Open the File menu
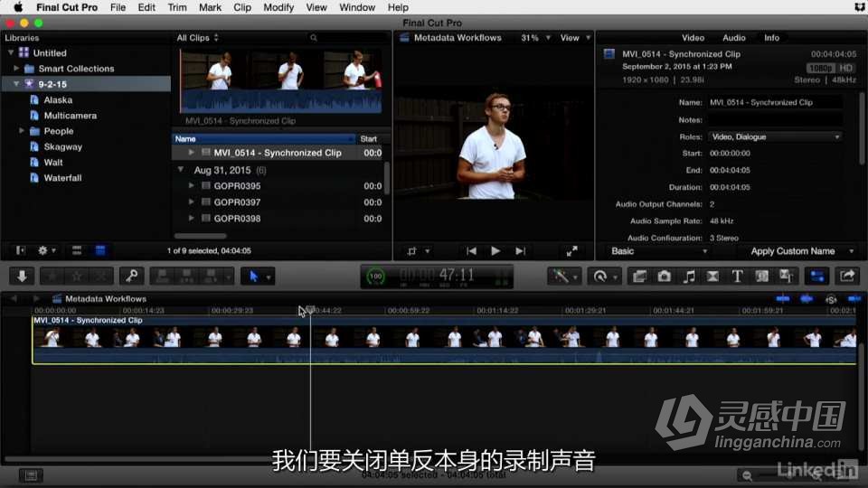This screenshot has width=868, height=488. pos(118,7)
